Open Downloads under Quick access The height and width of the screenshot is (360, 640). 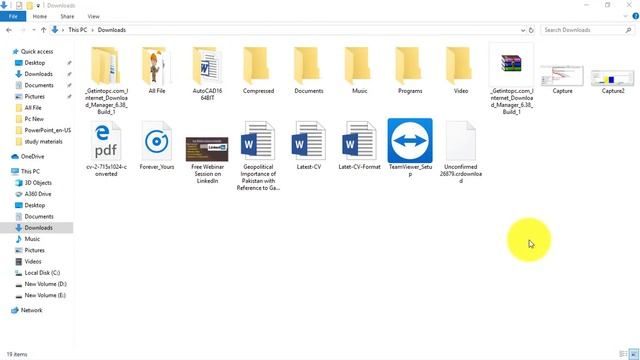[x=38, y=74]
